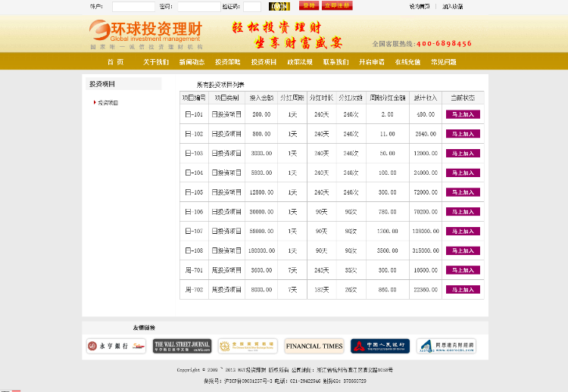This screenshot has height=392, width=568.
Task: Click the 245天 dividend duration cell
Action: point(322,270)
